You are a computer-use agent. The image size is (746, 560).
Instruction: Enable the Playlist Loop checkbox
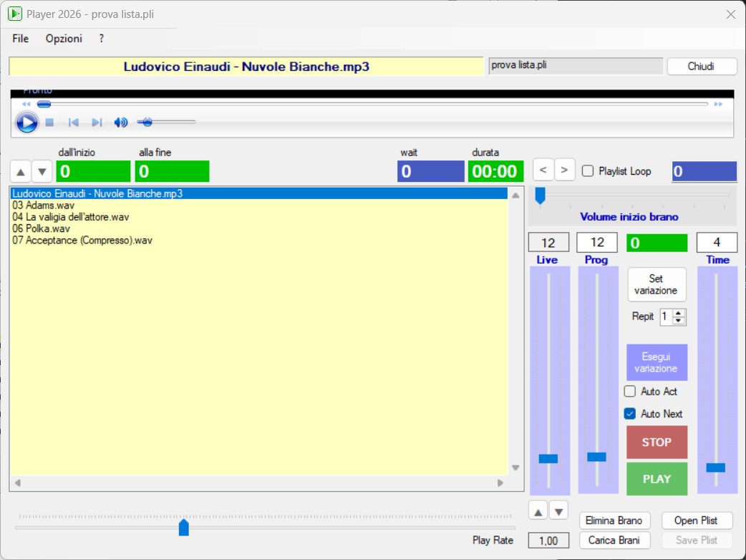(588, 171)
